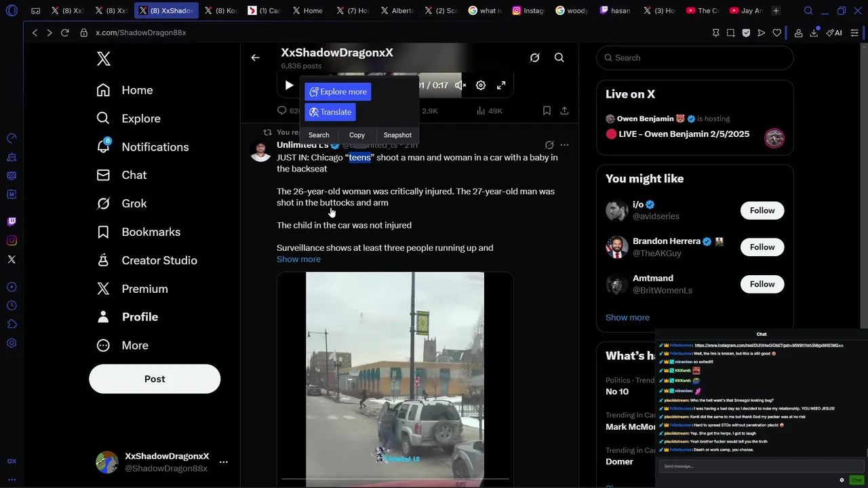This screenshot has width=868, height=488.
Task: Bookmark the top post
Action: [547, 110]
